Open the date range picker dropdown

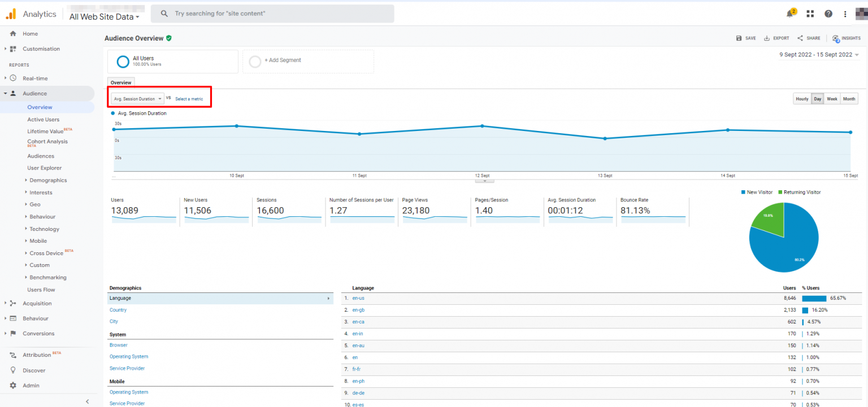(x=818, y=54)
